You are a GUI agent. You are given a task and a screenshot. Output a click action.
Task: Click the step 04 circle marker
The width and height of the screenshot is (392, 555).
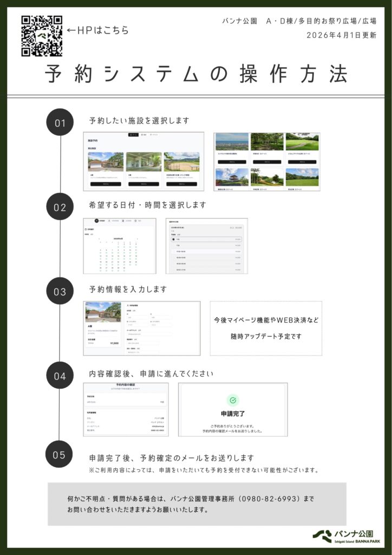click(x=60, y=375)
